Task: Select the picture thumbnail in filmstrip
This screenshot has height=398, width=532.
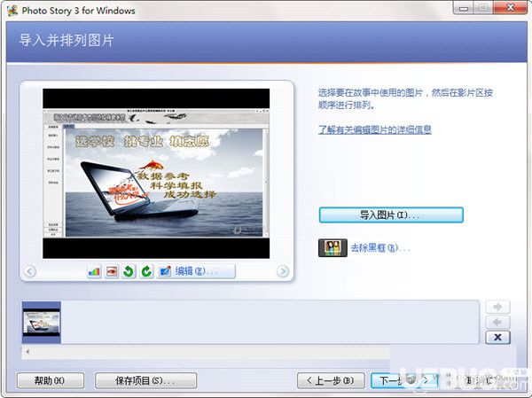Action: point(42,323)
